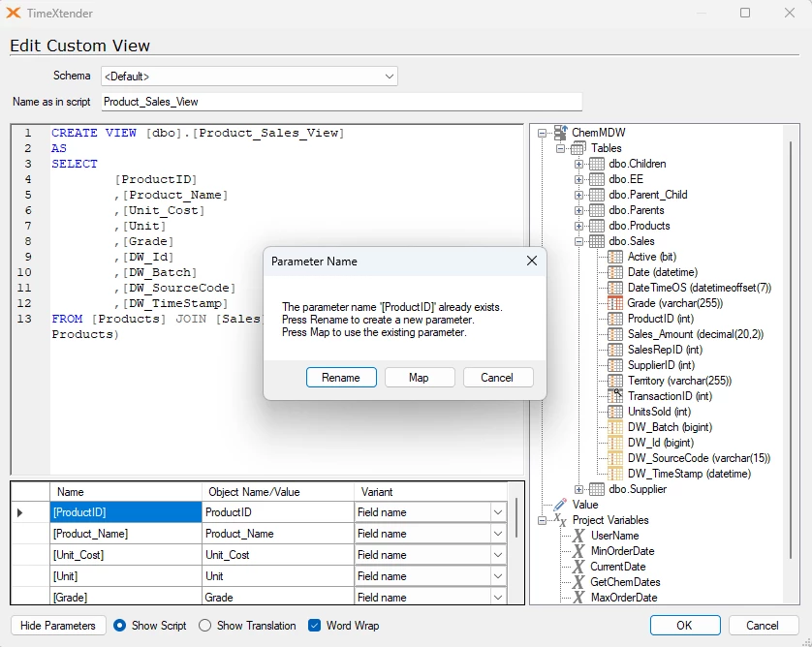The height and width of the screenshot is (647, 812).
Task: Click the Name column header
Action: coord(126,492)
